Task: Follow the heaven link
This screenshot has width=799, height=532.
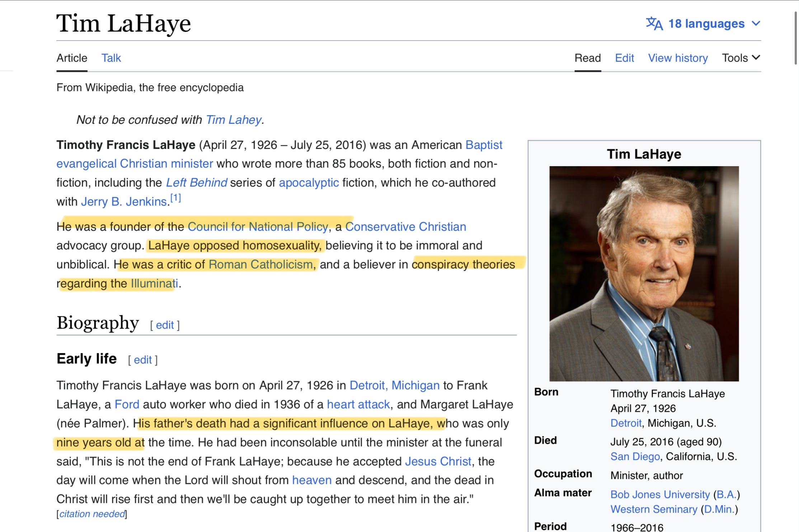Action: [312, 480]
